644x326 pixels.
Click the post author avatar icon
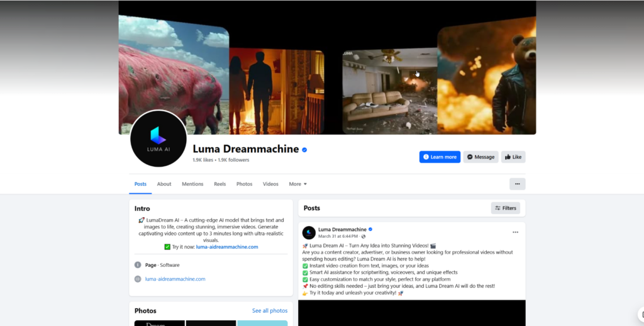tap(309, 233)
